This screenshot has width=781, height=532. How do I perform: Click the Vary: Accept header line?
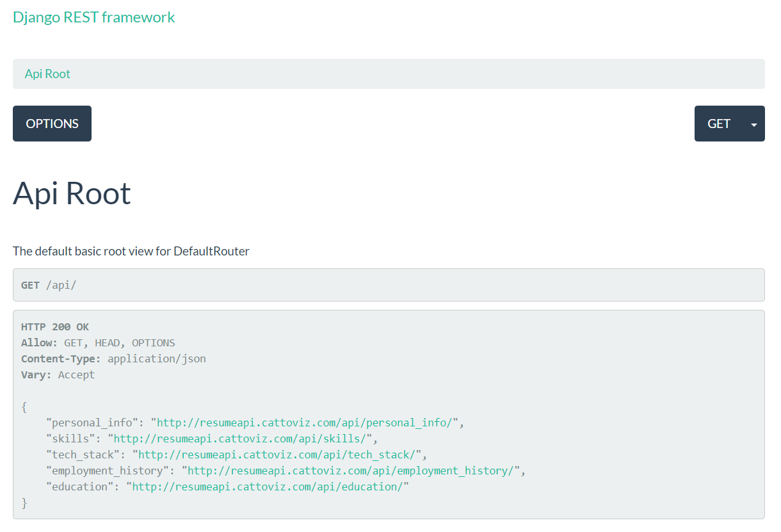click(x=58, y=375)
